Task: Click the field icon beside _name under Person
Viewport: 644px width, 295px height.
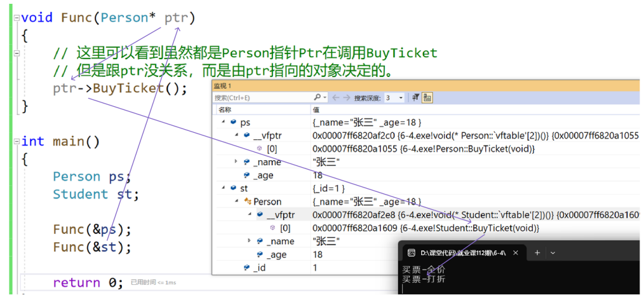Action: point(260,241)
